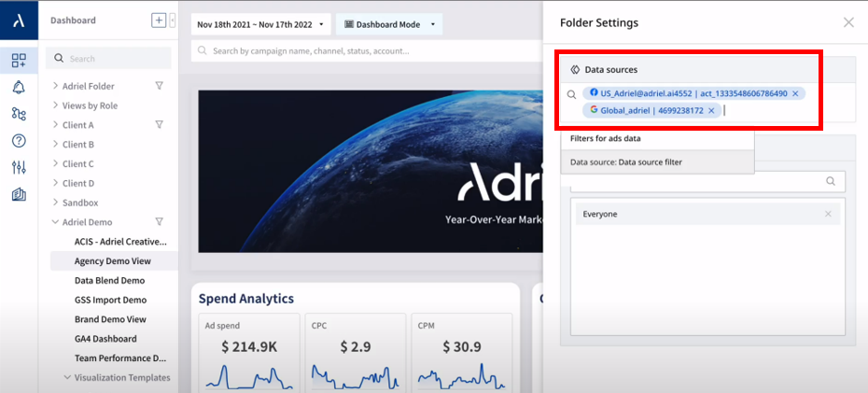
Task: Click the Adriel earth banner image
Action: tap(370, 172)
